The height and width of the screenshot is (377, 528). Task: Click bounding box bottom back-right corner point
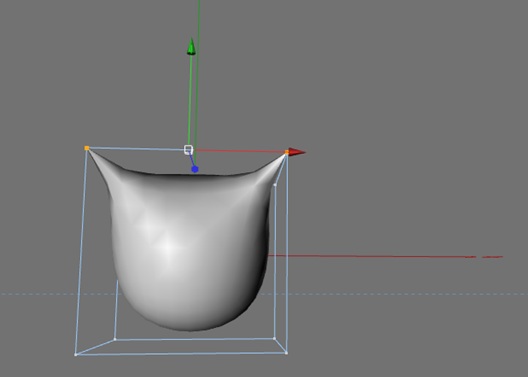274,338
